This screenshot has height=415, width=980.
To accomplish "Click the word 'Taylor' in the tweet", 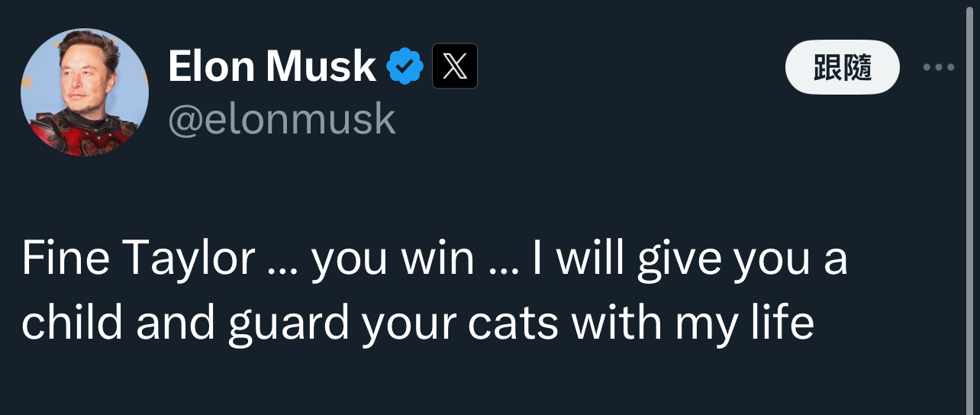I will (188, 261).
